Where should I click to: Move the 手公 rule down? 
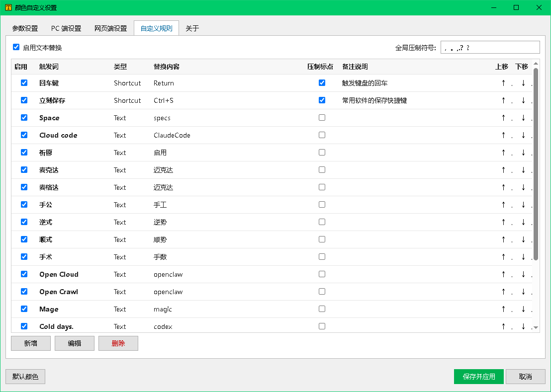[523, 205]
